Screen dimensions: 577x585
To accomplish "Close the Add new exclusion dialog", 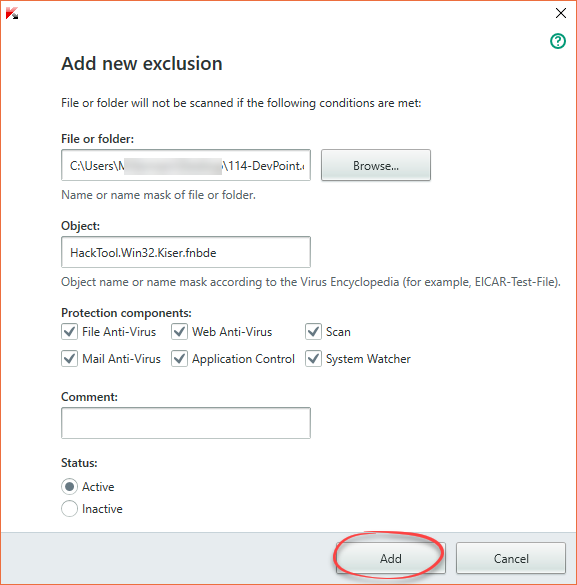I will click(x=561, y=13).
